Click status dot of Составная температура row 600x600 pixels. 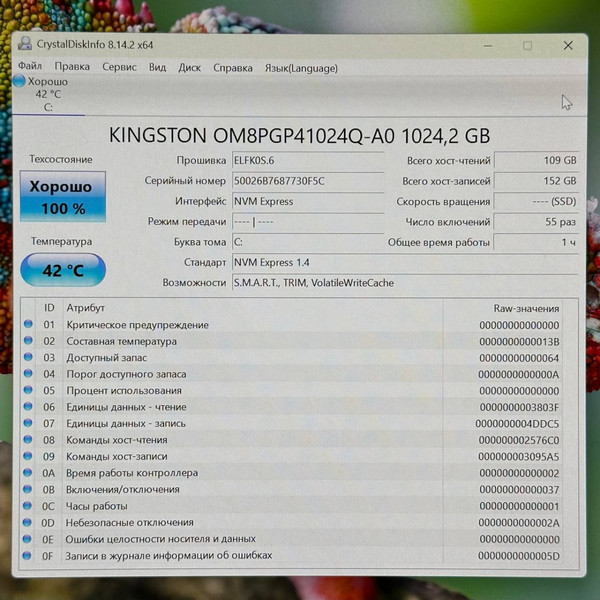point(28,341)
